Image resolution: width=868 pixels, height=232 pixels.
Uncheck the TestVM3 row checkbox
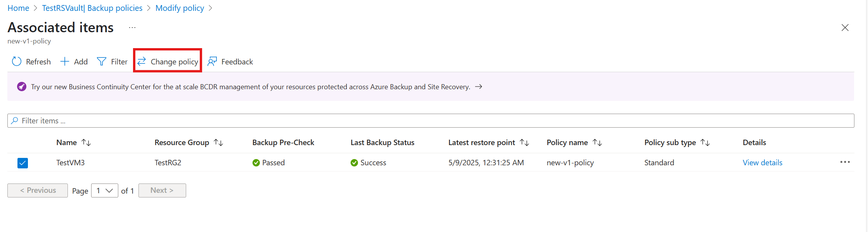pyautogui.click(x=22, y=163)
